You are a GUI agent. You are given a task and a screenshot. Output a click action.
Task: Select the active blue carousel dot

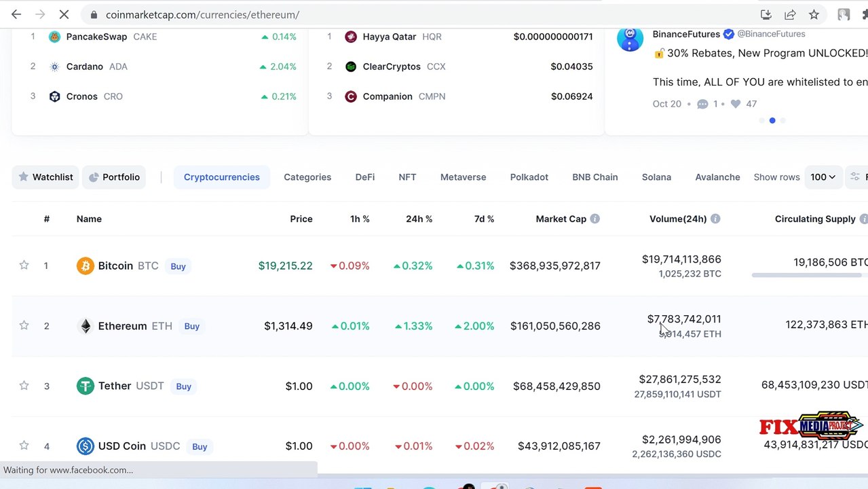[x=772, y=120]
